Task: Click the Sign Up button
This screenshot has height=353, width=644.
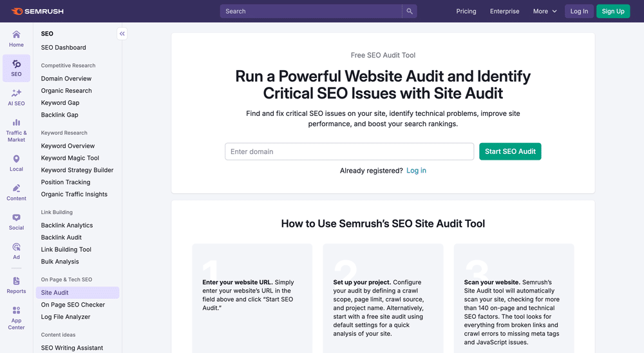Action: pyautogui.click(x=613, y=11)
